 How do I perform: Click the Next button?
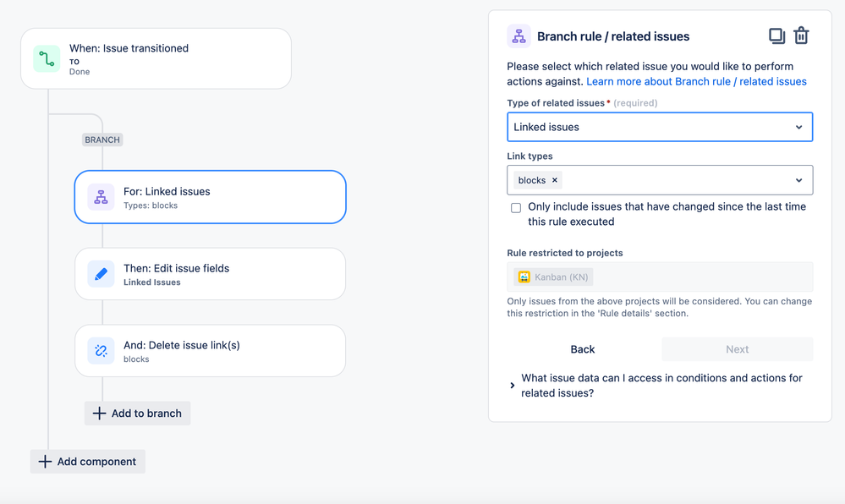pyautogui.click(x=738, y=349)
